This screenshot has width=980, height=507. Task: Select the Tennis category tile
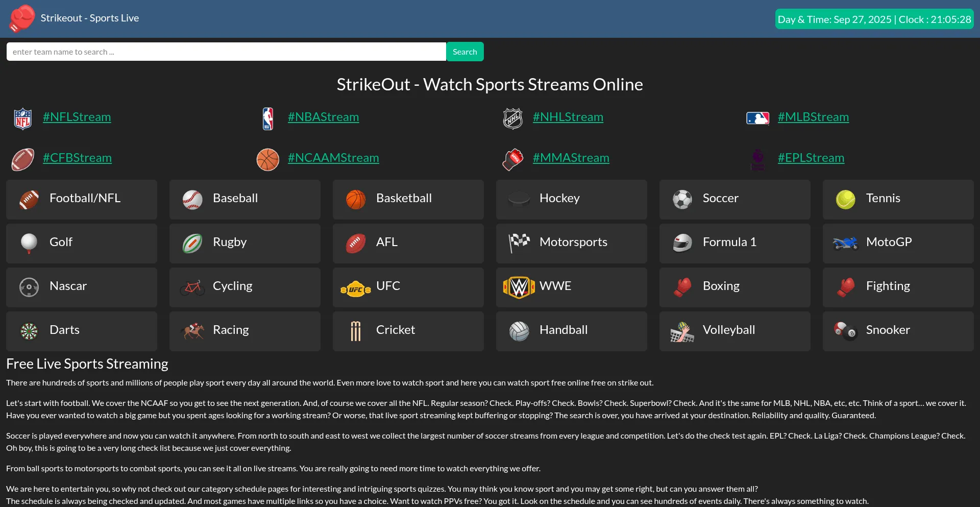[x=898, y=199]
